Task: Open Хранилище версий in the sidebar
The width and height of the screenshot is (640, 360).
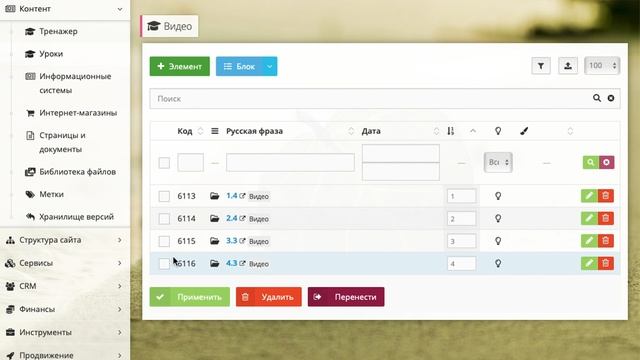Action: click(76, 217)
